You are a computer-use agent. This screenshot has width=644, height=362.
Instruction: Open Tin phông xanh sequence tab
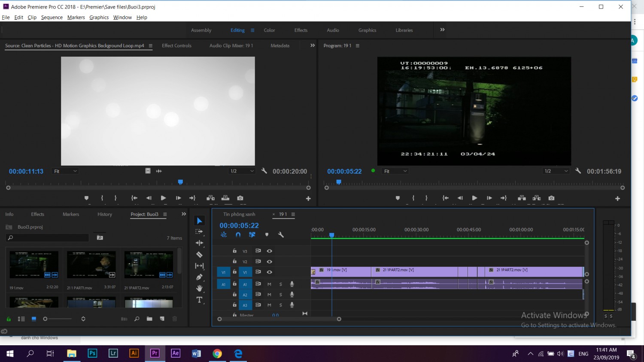pos(239,214)
